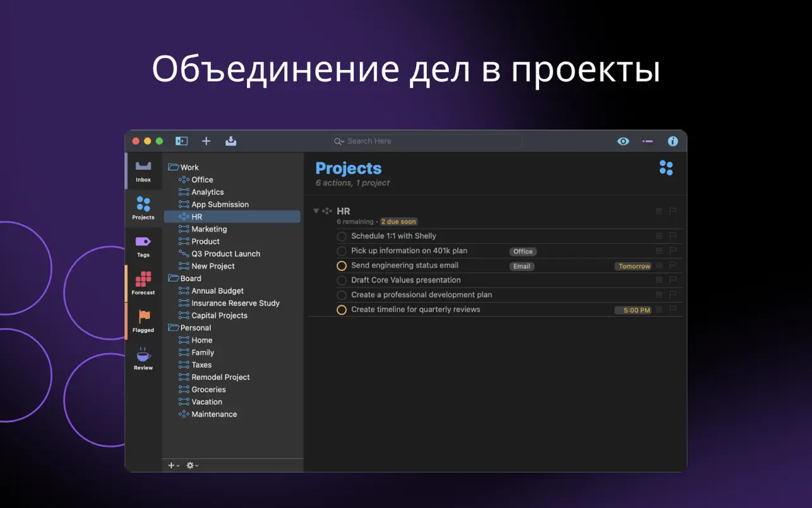Open the gear action menu in sidebar footer
The image size is (812, 508).
(x=192, y=466)
